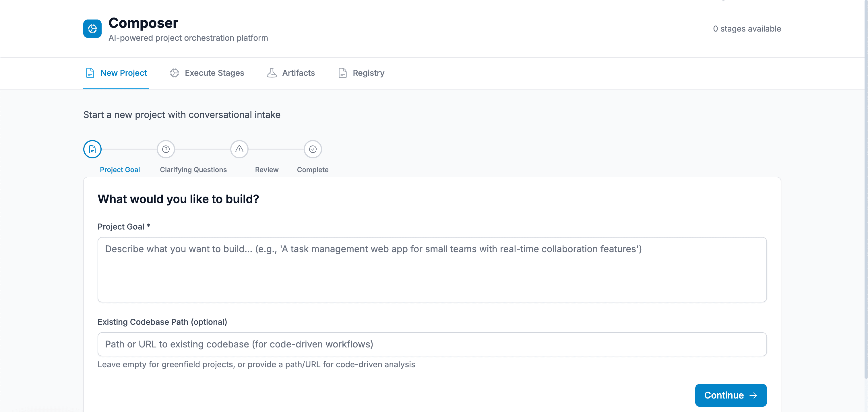Click the Continue button

point(731,395)
